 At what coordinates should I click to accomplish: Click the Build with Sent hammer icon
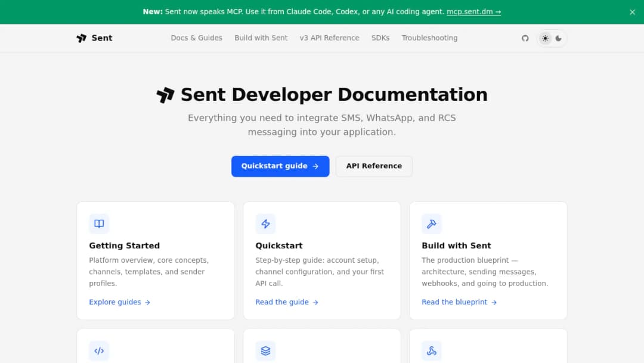(432, 224)
